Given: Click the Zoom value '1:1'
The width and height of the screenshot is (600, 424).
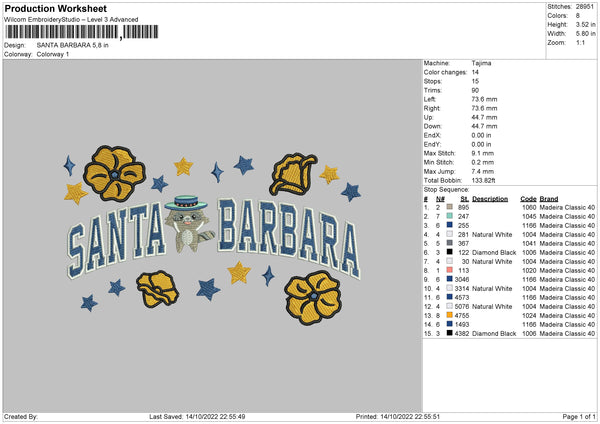Looking at the screenshot, I should tap(580, 42).
